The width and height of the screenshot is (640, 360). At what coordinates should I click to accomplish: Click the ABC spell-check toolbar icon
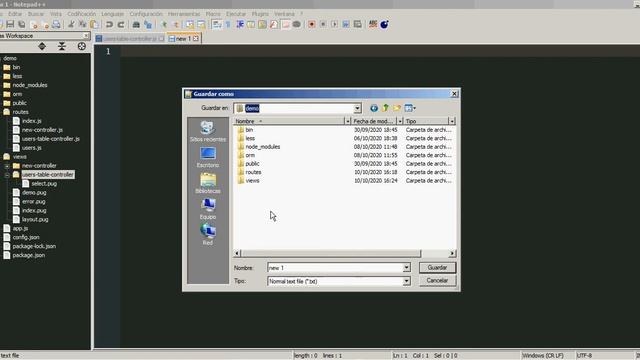click(x=373, y=24)
